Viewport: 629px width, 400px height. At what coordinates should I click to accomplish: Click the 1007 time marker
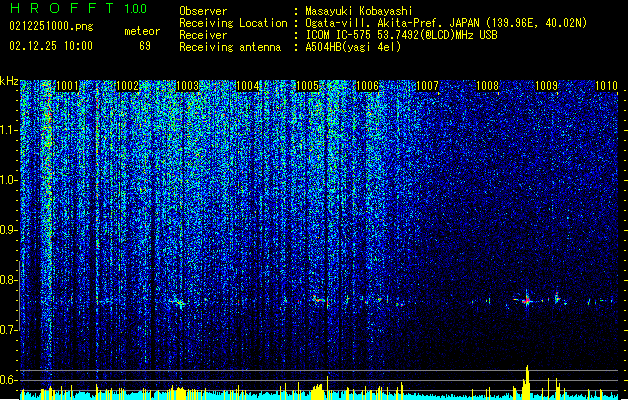click(428, 86)
